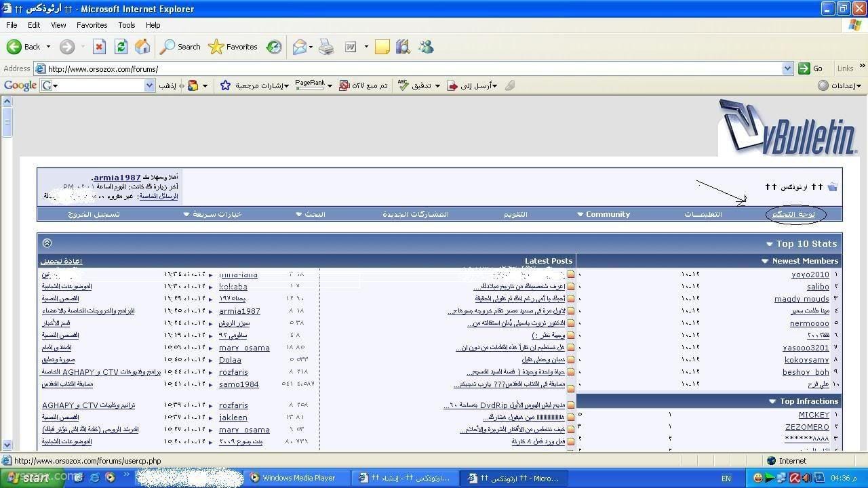
Task: Open the History icon in toolbar
Action: point(274,47)
